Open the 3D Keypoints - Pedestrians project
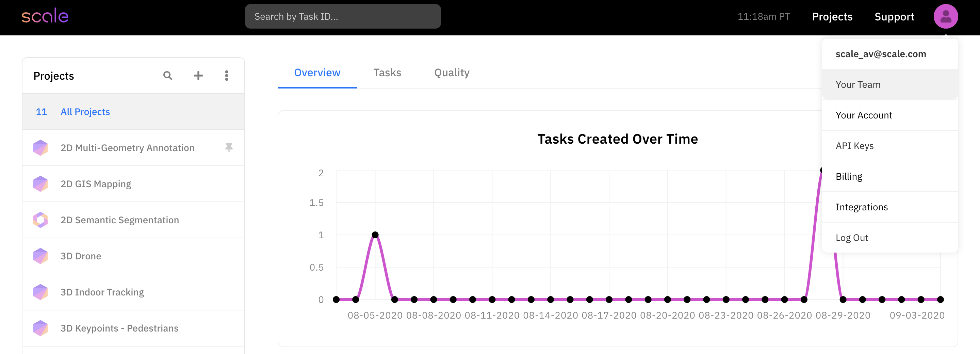Screen dimensions: 980x354 (133, 328)
